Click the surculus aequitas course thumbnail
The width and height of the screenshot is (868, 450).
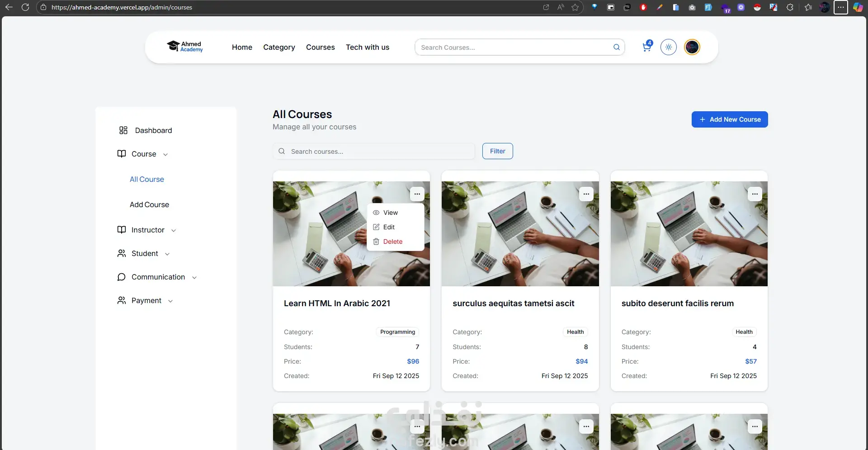(520, 234)
